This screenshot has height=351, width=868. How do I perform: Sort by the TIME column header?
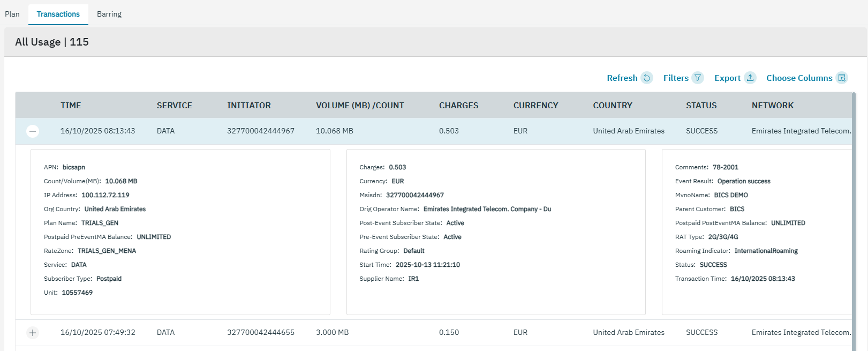[71, 106]
